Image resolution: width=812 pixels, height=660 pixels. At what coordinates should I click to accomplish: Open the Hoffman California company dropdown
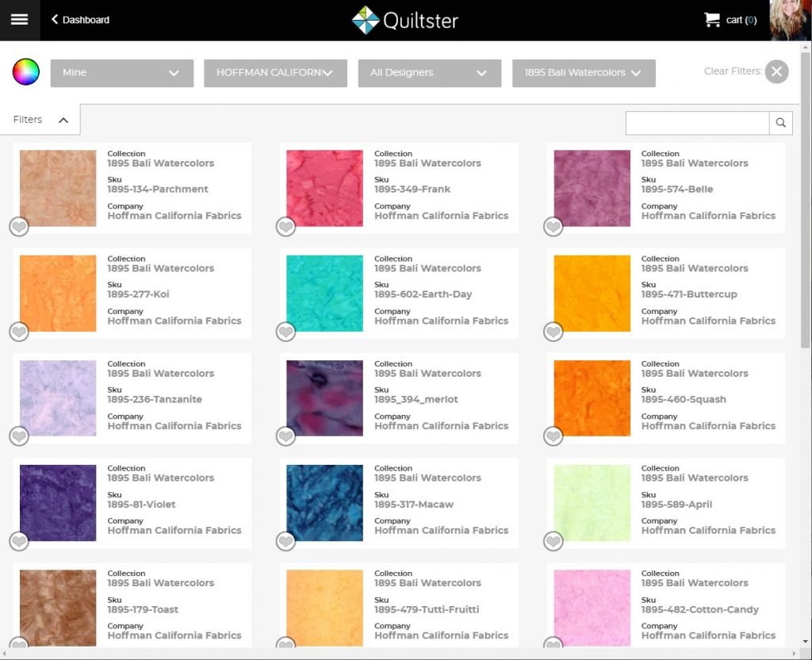275,73
